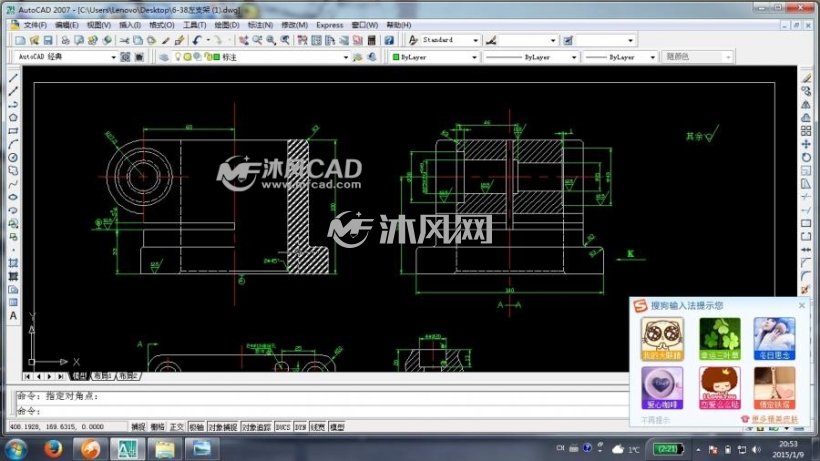Image resolution: width=820 pixels, height=461 pixels.
Task: Select the Erase tool in Modify toolbar
Action: click(x=806, y=78)
